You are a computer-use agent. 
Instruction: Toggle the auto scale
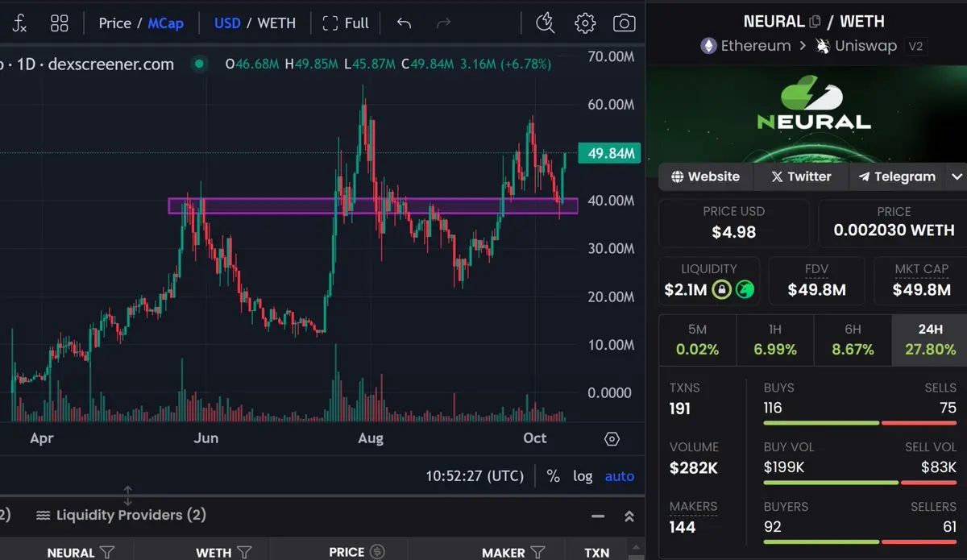620,476
